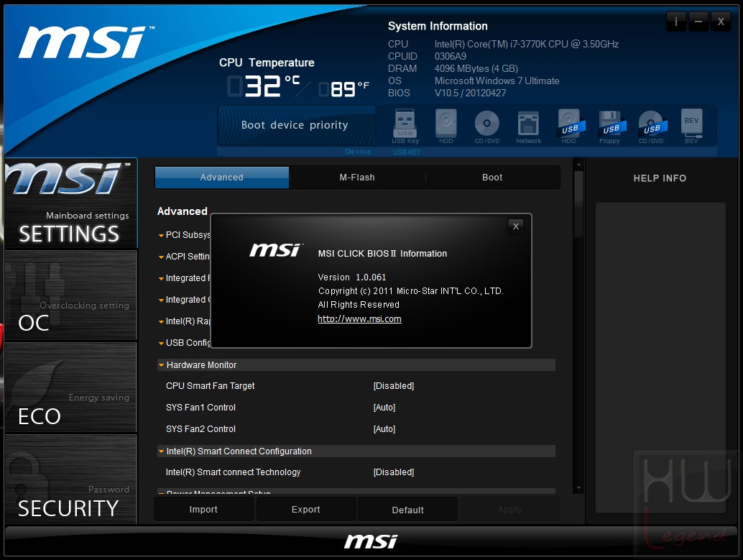The width and height of the screenshot is (743, 560).
Task: Expand the USB Configuration section arrow
Action: point(161,343)
